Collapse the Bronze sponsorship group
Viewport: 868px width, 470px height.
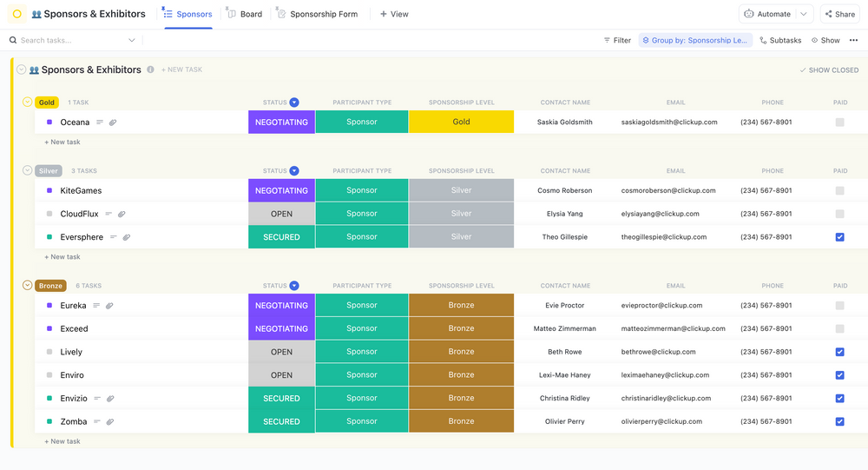(27, 285)
